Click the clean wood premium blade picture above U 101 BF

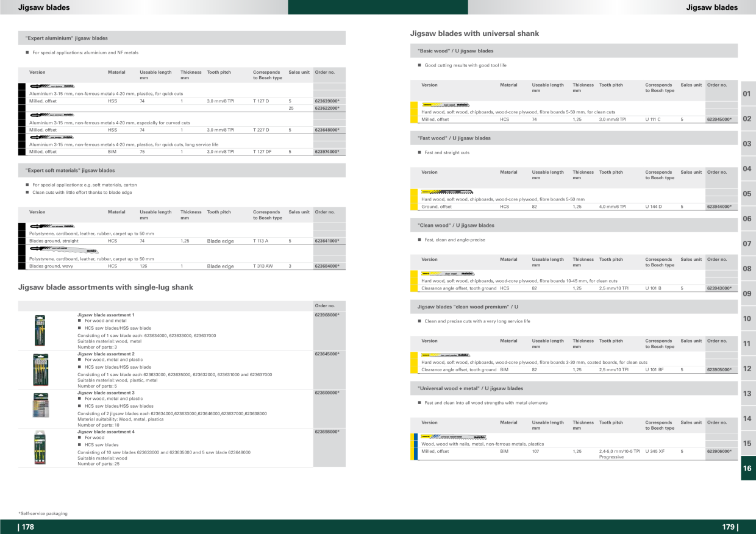pyautogui.click(x=446, y=355)
